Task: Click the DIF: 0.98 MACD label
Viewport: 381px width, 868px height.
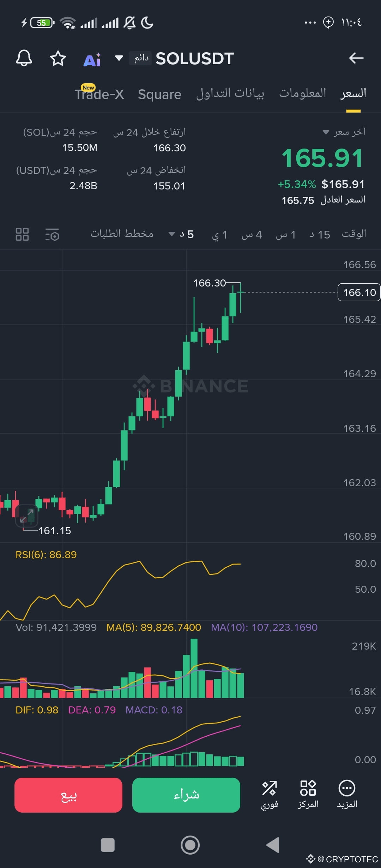Action: (37, 710)
